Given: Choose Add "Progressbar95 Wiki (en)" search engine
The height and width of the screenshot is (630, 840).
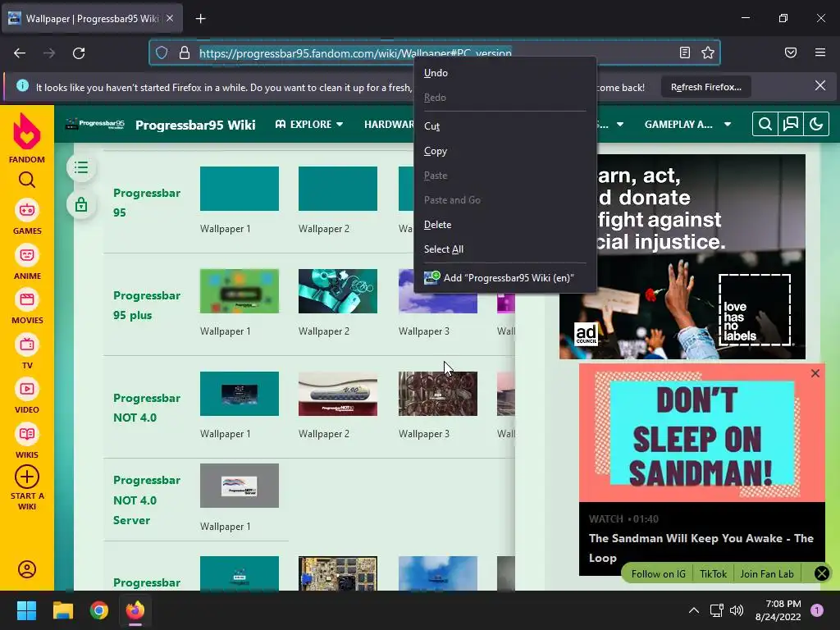Looking at the screenshot, I should pyautogui.click(x=505, y=277).
